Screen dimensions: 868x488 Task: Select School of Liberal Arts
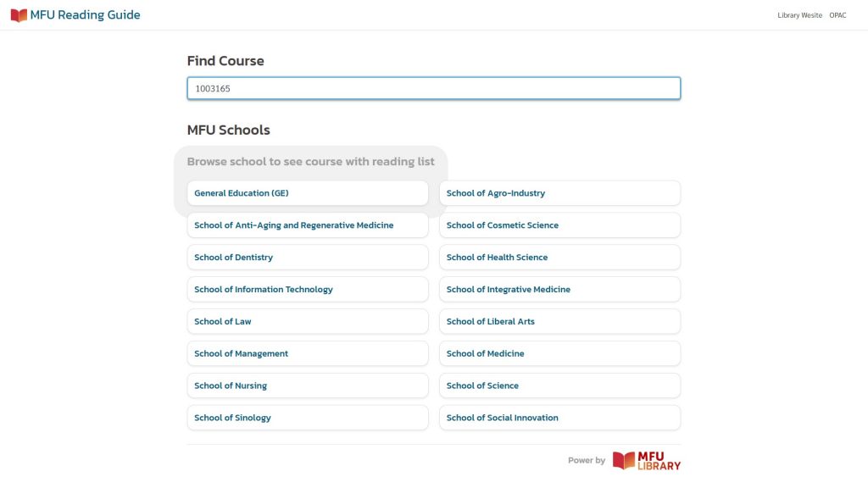559,321
